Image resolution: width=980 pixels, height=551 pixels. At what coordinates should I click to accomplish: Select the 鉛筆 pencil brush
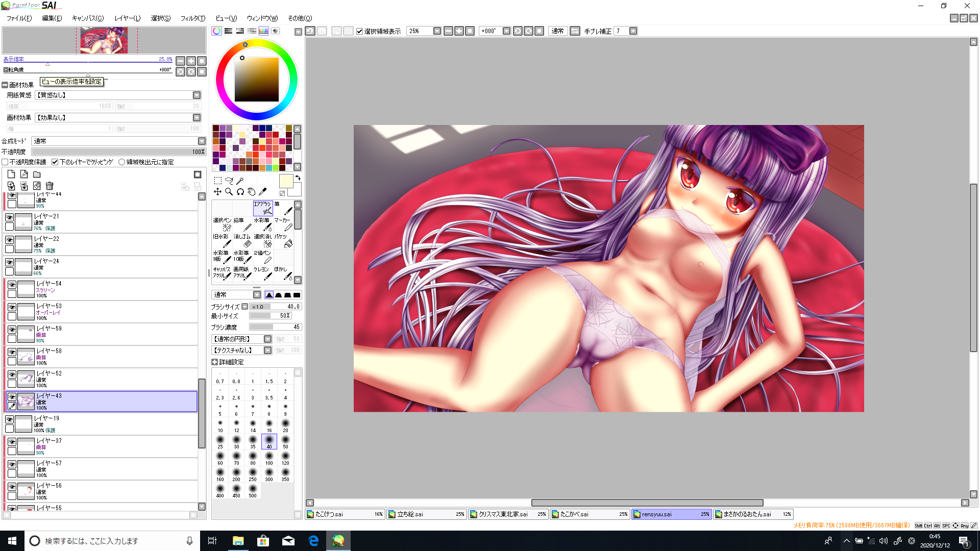point(242,224)
